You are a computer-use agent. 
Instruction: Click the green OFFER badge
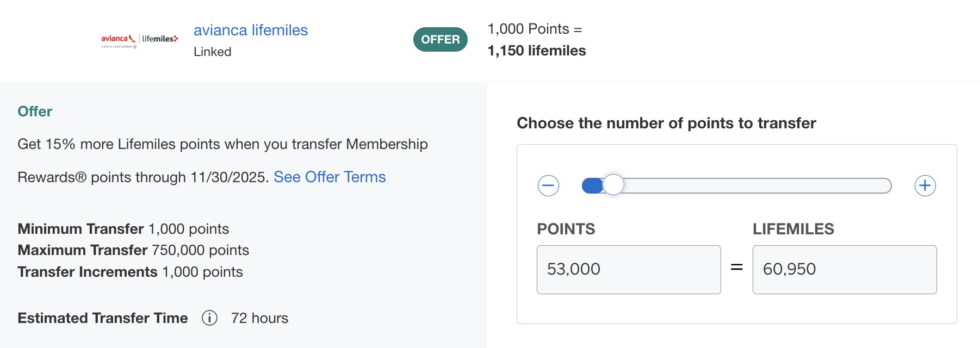coord(440,39)
